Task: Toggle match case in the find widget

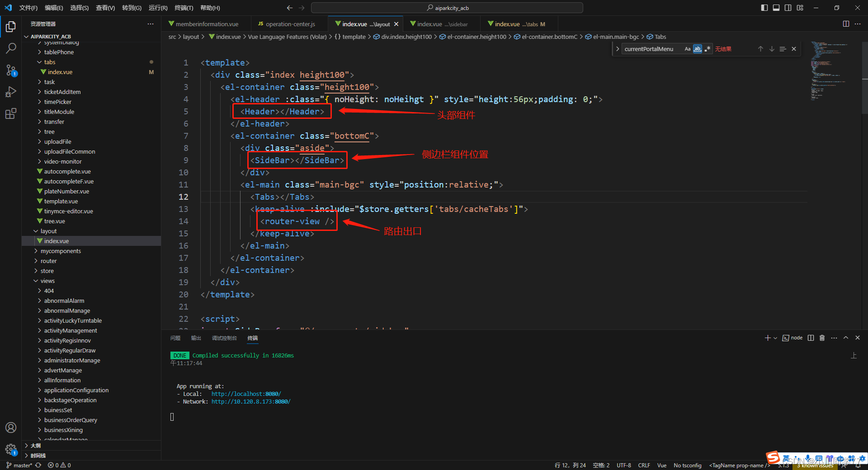Action: pyautogui.click(x=688, y=48)
